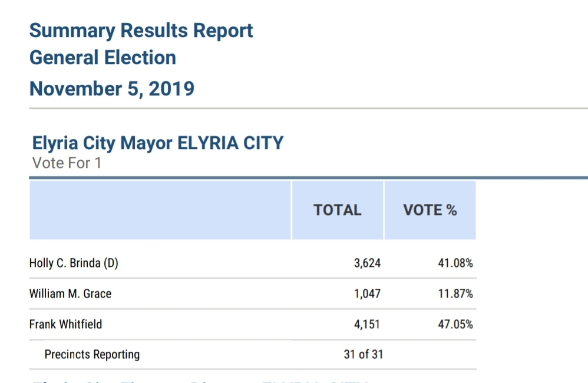Click the 47.05% vote percentage

[x=455, y=324]
